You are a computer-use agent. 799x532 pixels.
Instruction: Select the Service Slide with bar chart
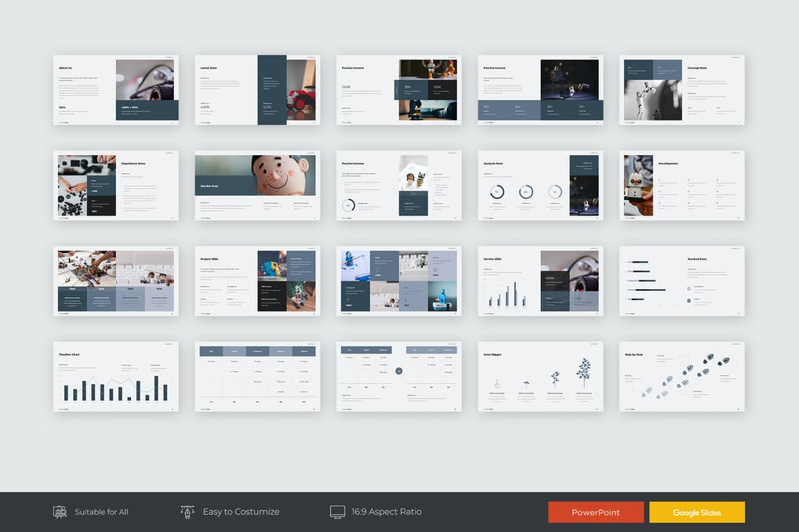(540, 281)
